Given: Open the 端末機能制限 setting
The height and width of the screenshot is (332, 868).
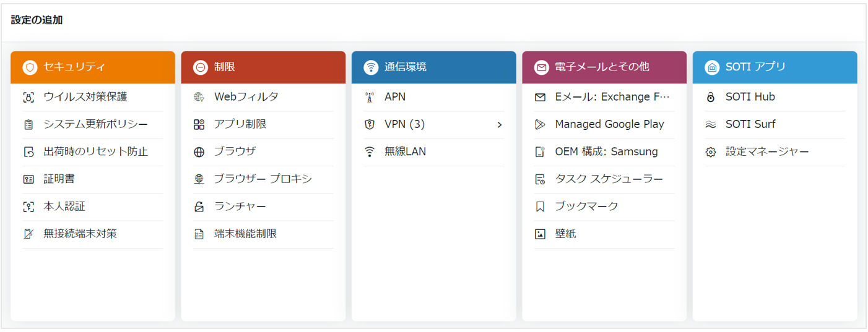Looking at the screenshot, I should (264, 234).
